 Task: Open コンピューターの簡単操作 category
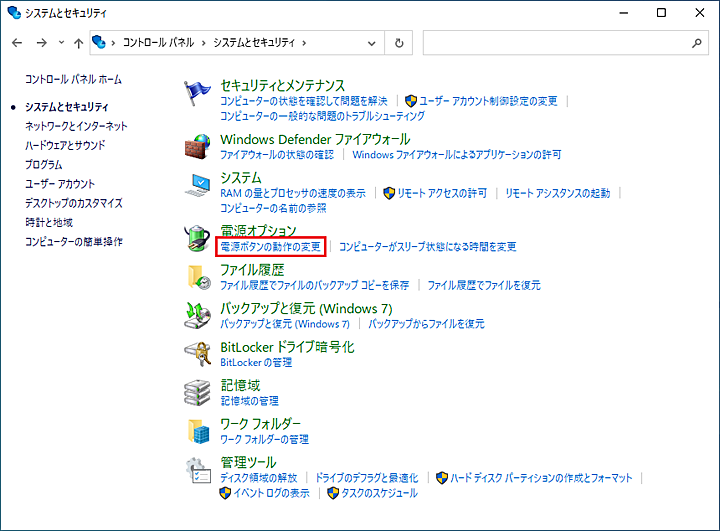point(74,242)
